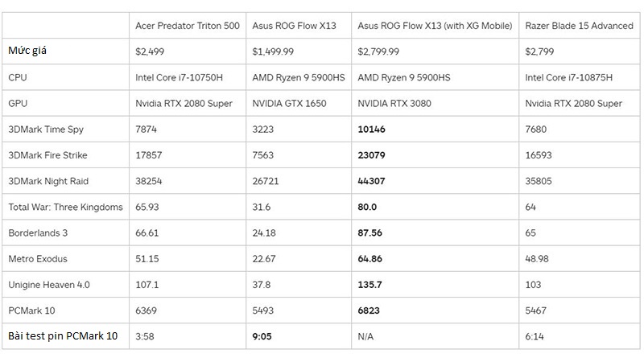Image resolution: width=644 pixels, height=362 pixels.
Task: Select the PCMark 10 score 6369
Action: coord(146,310)
